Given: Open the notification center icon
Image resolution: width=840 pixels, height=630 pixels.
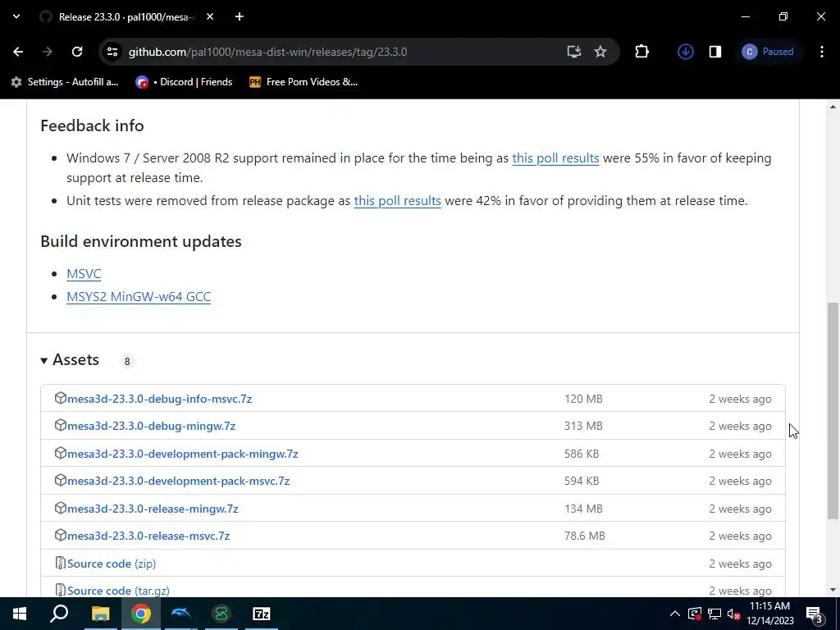Looking at the screenshot, I should pos(814,614).
